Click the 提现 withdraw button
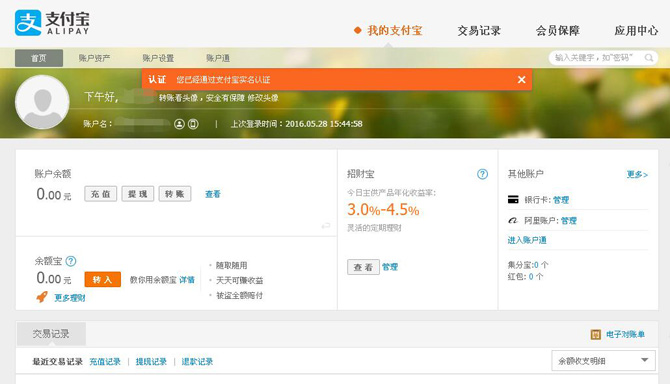 138,194
